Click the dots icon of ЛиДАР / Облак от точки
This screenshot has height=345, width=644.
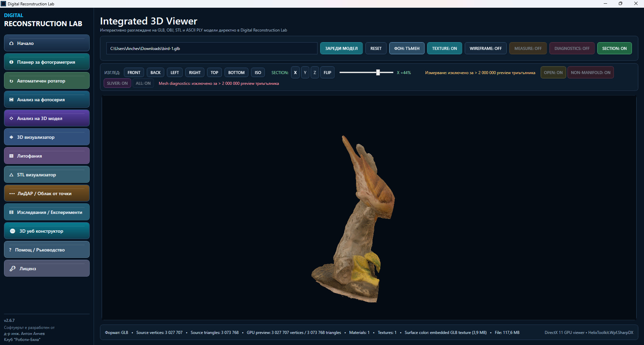(x=12, y=193)
